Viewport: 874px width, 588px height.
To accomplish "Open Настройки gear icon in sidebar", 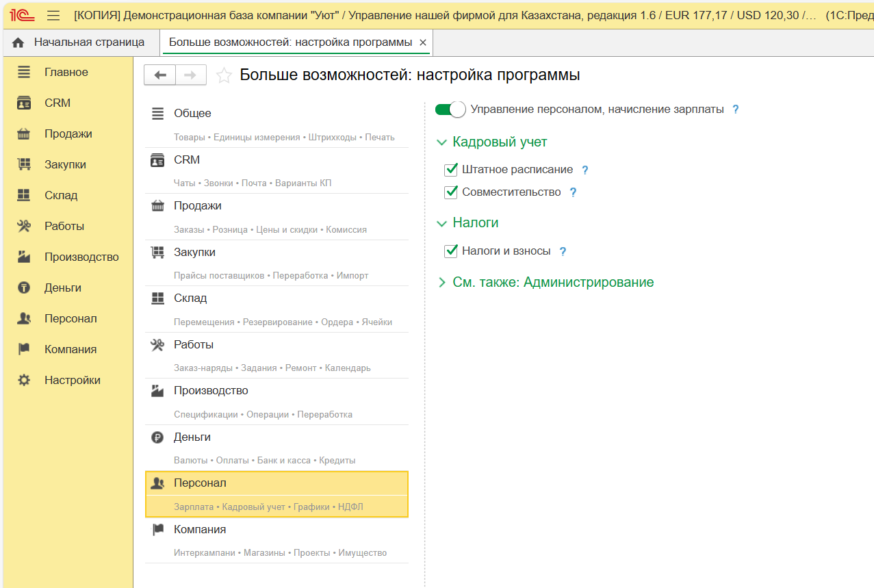I will tap(24, 381).
